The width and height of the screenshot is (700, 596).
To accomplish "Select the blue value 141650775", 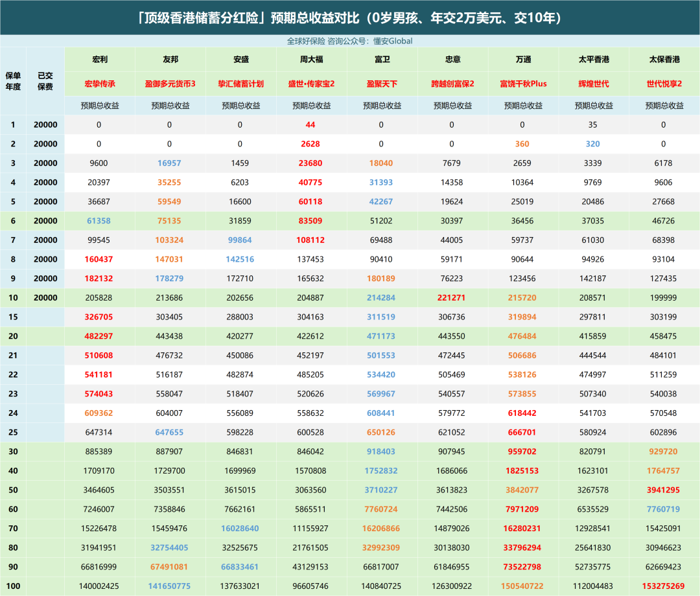I will [x=170, y=586].
